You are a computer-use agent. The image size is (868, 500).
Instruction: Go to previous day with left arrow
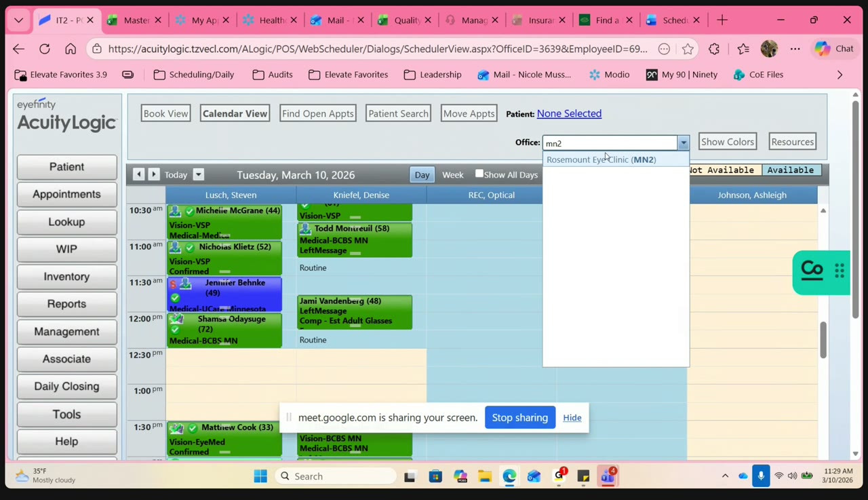point(139,174)
